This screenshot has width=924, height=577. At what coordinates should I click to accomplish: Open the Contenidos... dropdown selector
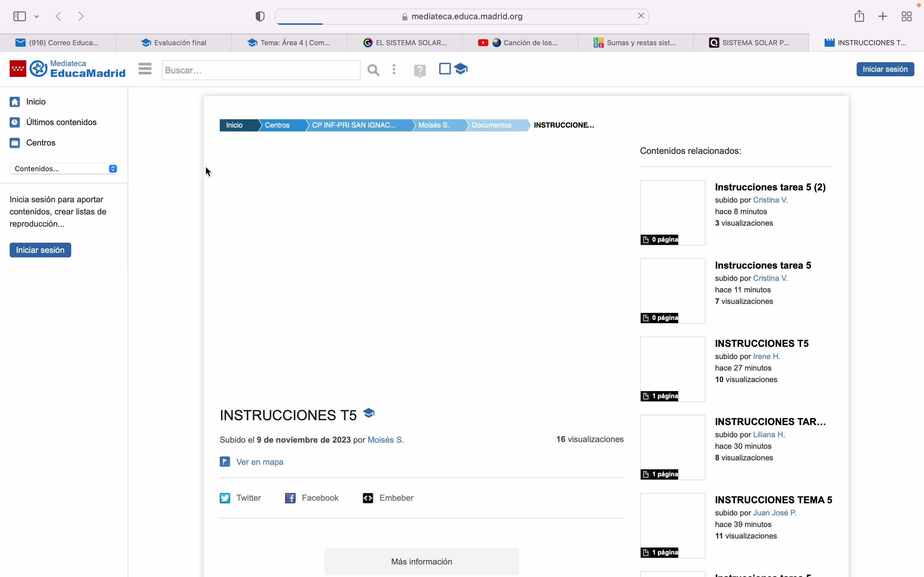(64, 169)
